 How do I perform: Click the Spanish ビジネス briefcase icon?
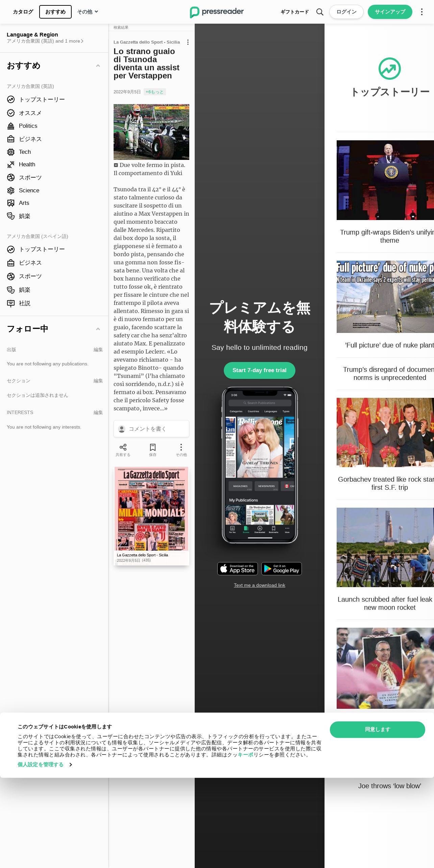[11, 263]
